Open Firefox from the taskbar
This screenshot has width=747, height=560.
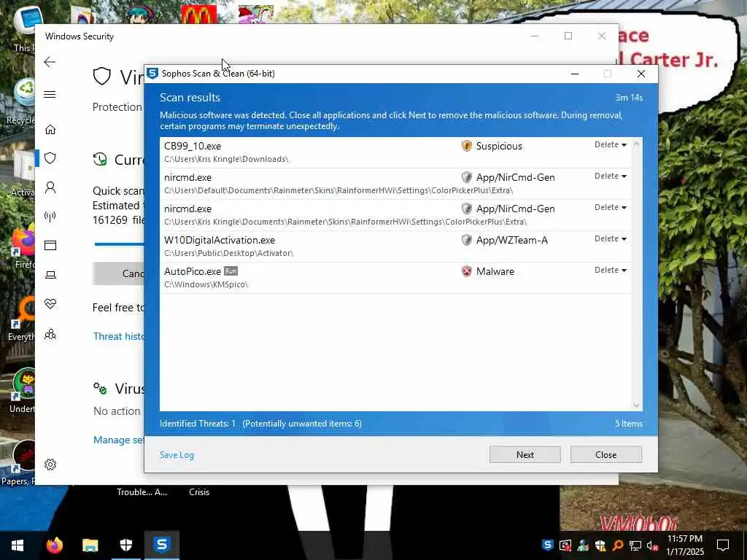(54, 545)
